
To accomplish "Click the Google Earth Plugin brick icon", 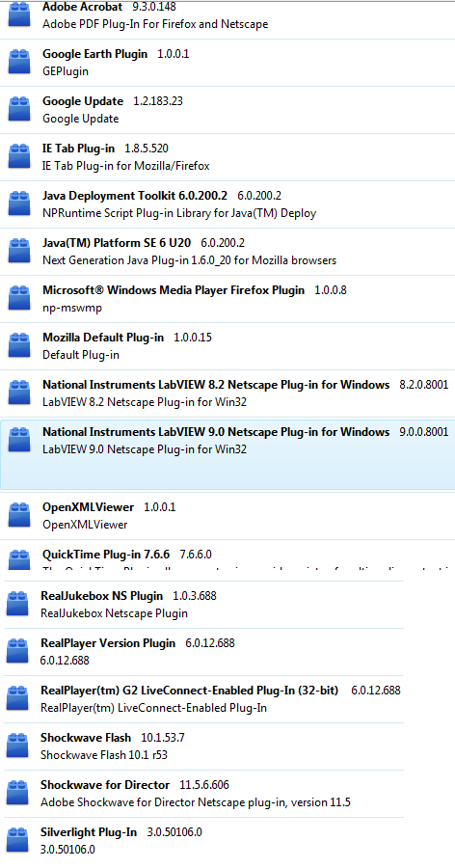I will pos(19,62).
